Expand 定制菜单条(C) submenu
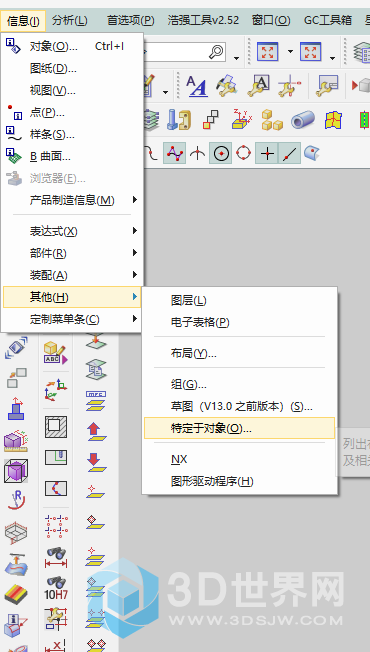370x652 pixels. 72,319
